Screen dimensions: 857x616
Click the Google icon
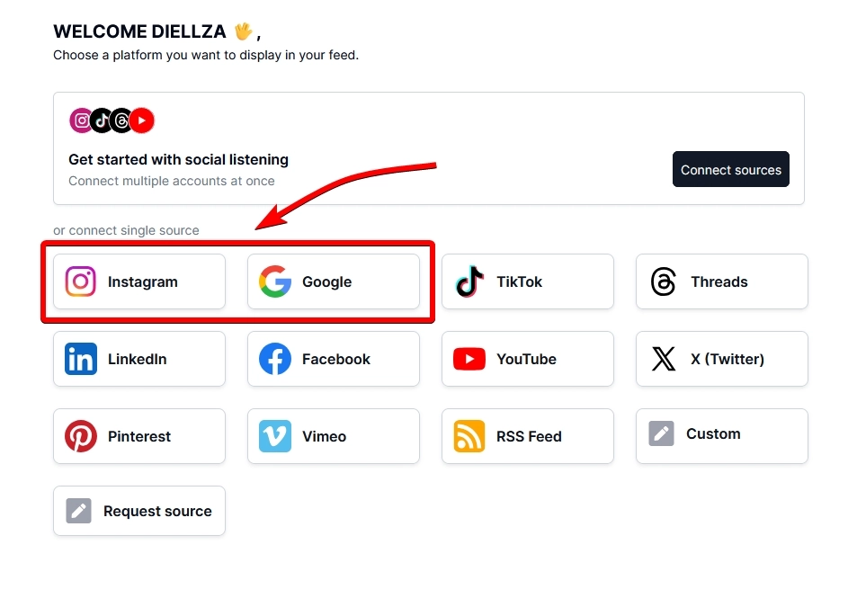pyautogui.click(x=274, y=281)
